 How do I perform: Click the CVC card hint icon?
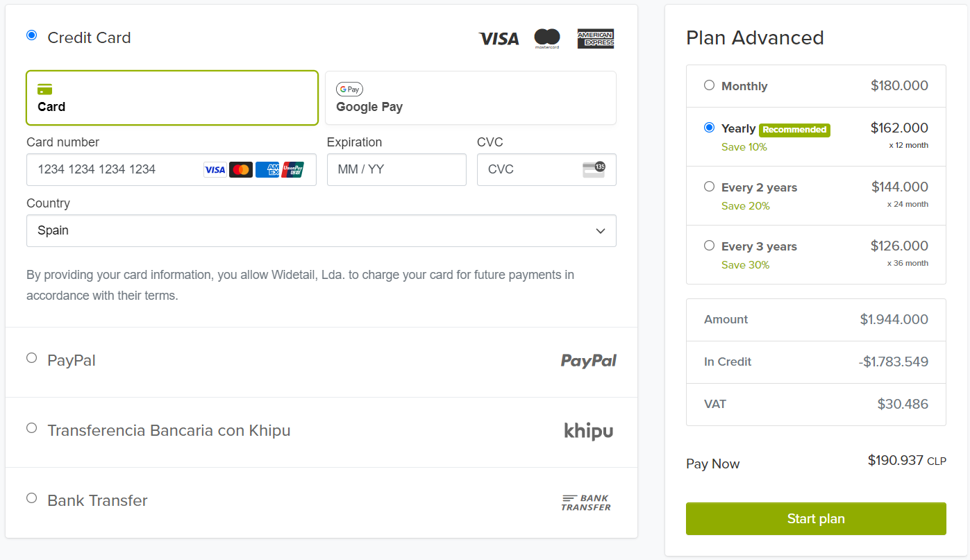coord(594,169)
